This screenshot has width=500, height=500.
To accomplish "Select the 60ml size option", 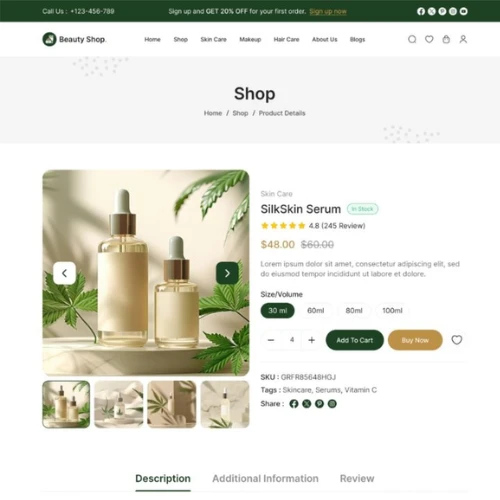I will click(315, 311).
